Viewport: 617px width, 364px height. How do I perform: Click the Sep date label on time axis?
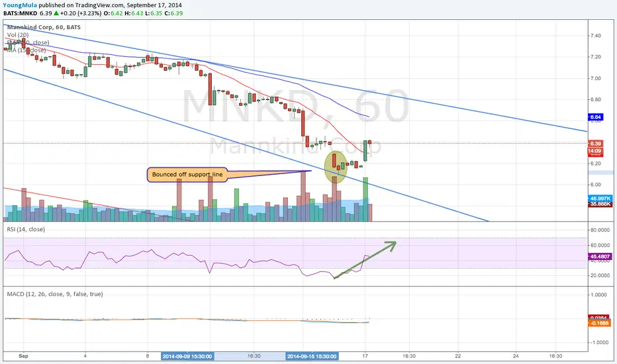click(24, 356)
